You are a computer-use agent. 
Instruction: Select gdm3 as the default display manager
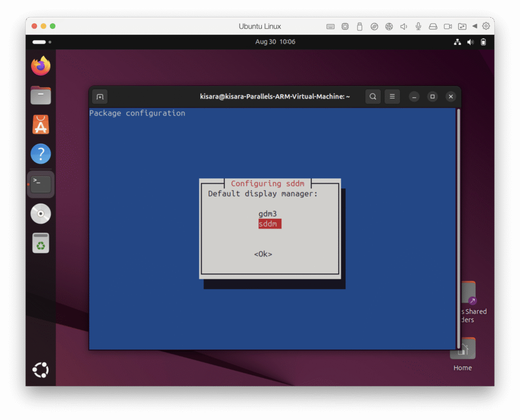click(268, 214)
